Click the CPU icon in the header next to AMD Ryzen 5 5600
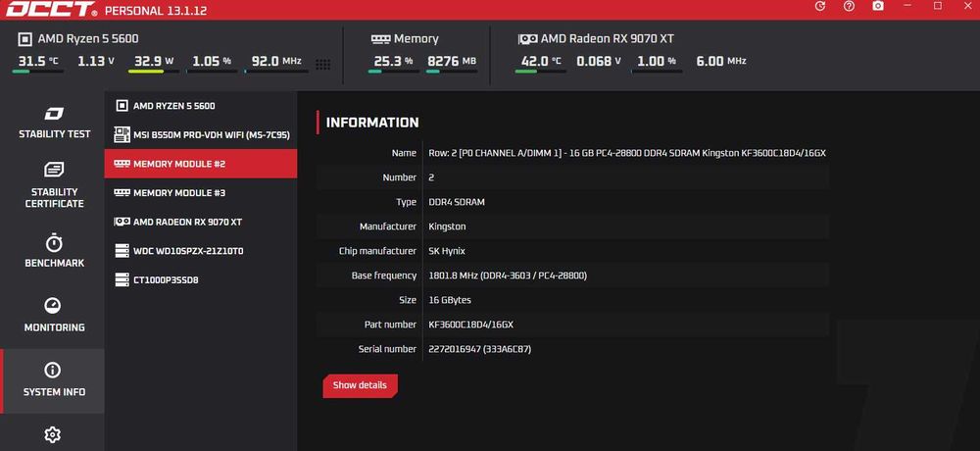The width and height of the screenshot is (980, 451). [x=25, y=39]
